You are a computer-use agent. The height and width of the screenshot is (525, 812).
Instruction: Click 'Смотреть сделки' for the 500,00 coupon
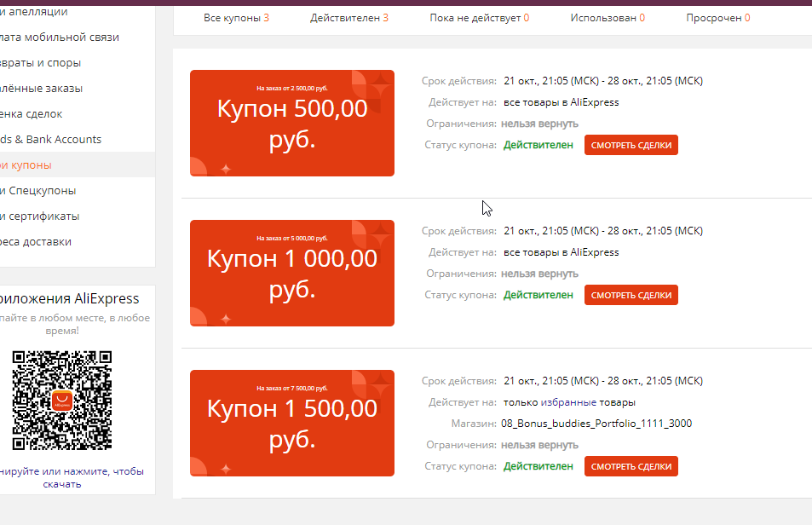[631, 145]
